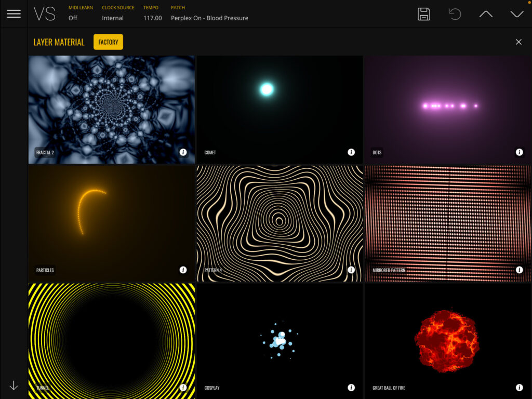The height and width of the screenshot is (399, 532).
Task: Pick the Dots material thumbnail
Action: point(448,110)
